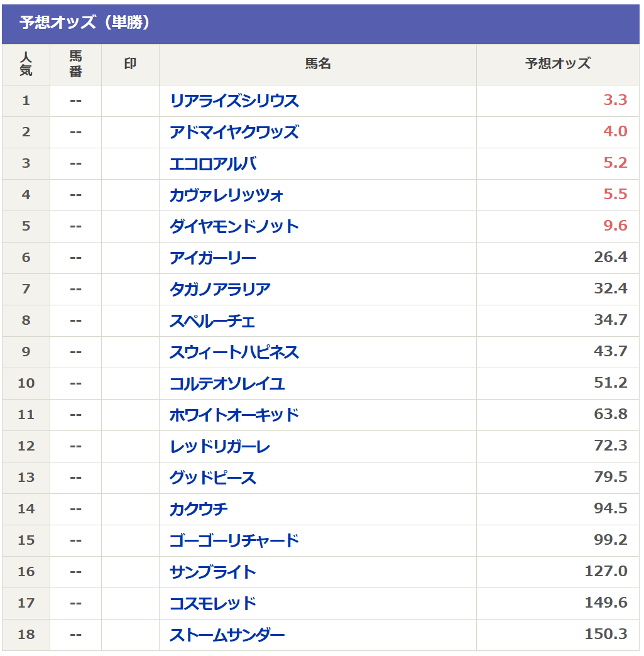The image size is (644, 656).
Task: Open ホワイトオーキッド horse details
Action: (x=234, y=415)
